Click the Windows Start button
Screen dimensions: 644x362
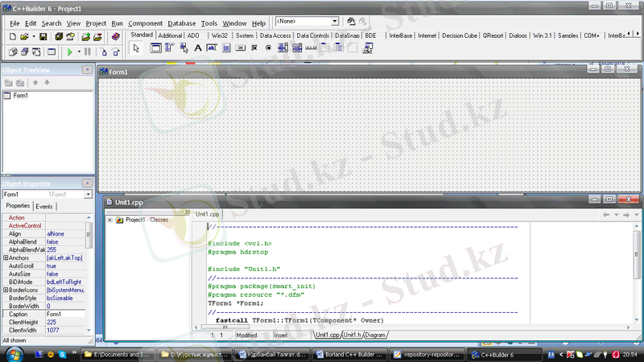pos(14,354)
